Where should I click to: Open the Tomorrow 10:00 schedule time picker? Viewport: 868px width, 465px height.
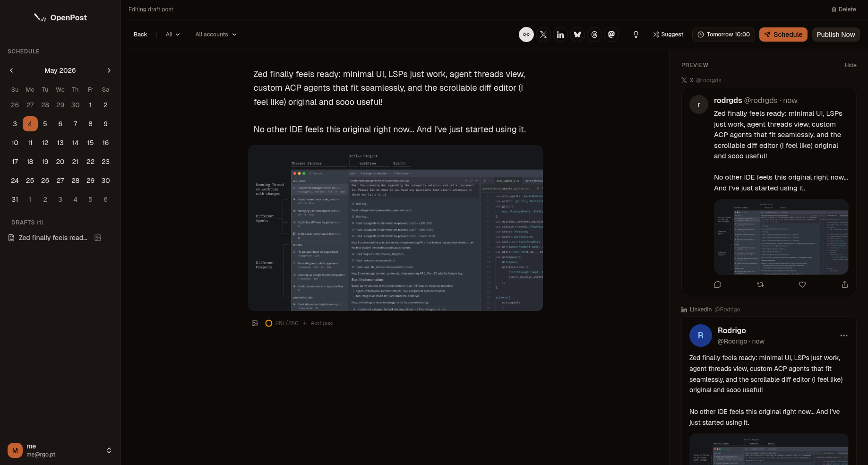click(x=723, y=34)
